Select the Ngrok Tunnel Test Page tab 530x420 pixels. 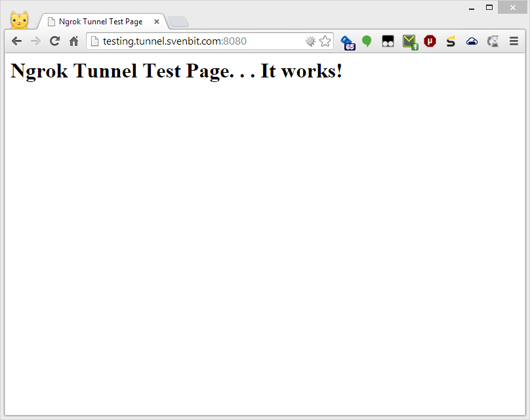(103, 22)
